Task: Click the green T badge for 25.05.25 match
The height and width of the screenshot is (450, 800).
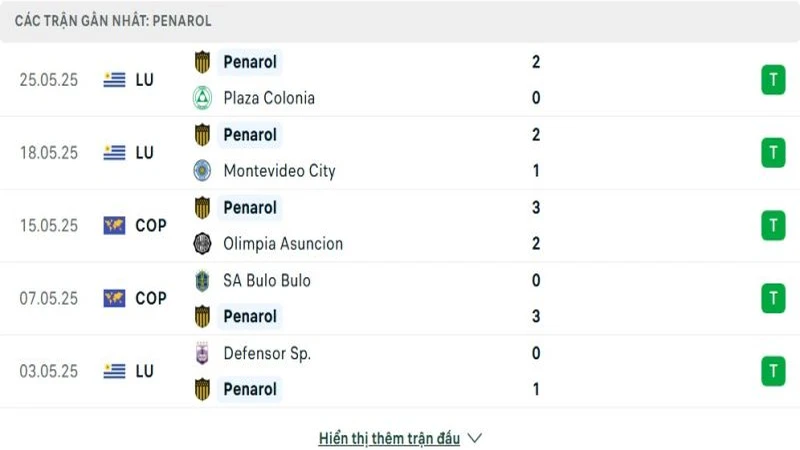Action: [772, 80]
